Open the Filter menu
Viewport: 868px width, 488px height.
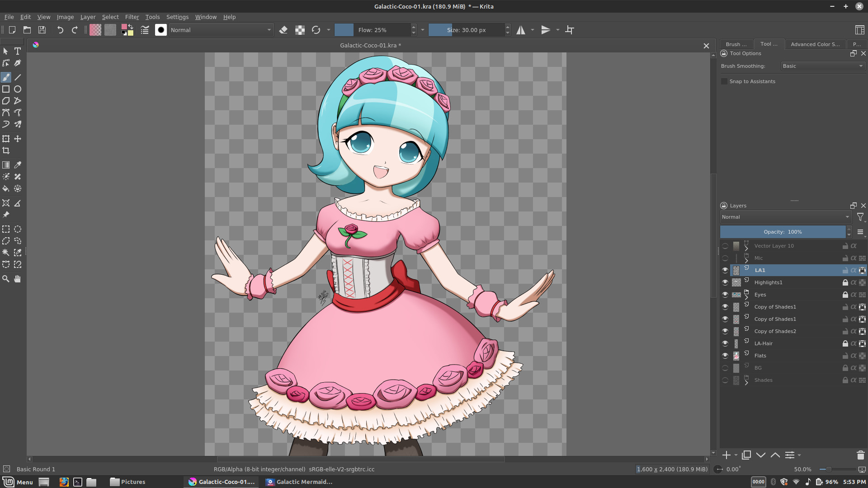(x=132, y=17)
